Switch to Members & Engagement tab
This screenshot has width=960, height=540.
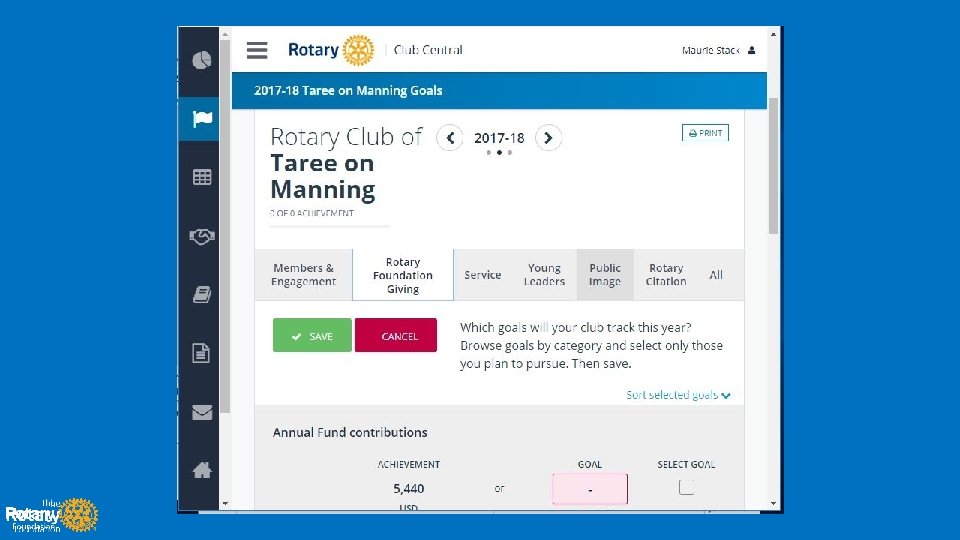pos(304,275)
